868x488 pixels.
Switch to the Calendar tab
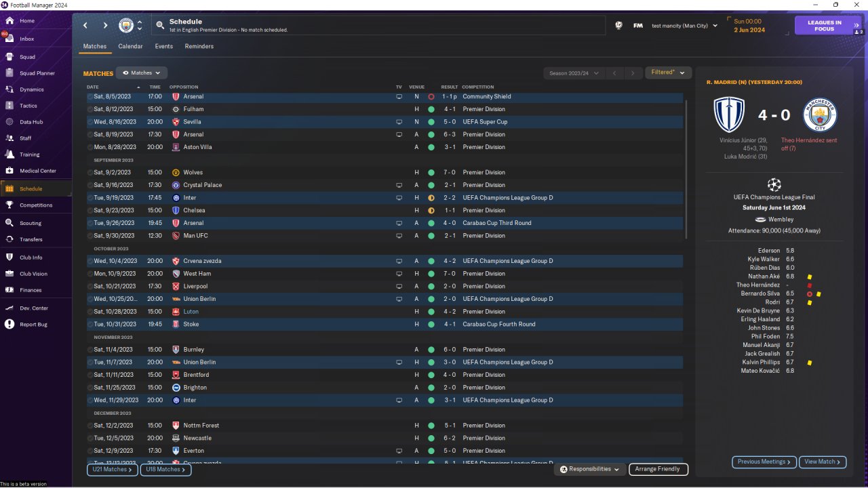click(x=130, y=46)
